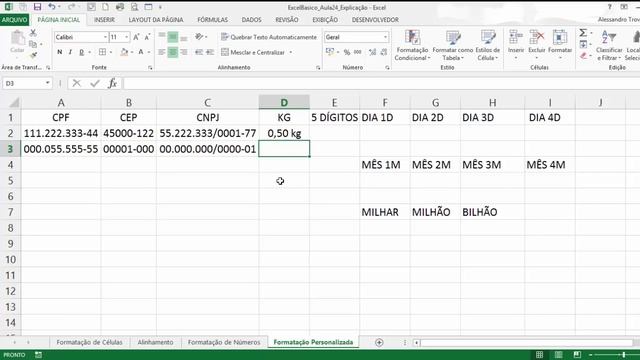The width and height of the screenshot is (640, 360).
Task: Open the font size 11 dropdown
Action: click(x=127, y=37)
